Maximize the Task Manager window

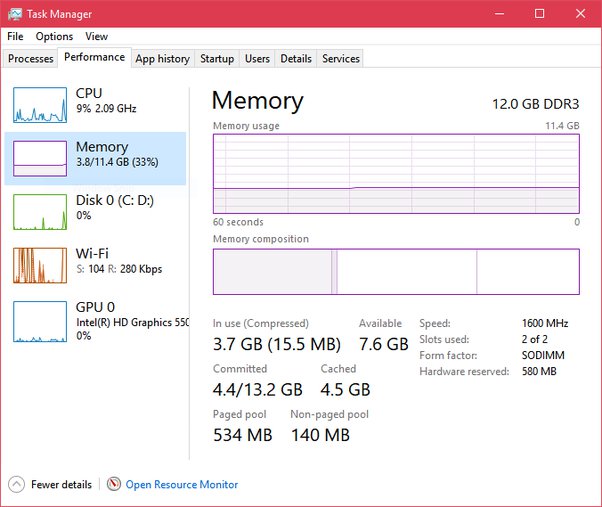pos(539,14)
